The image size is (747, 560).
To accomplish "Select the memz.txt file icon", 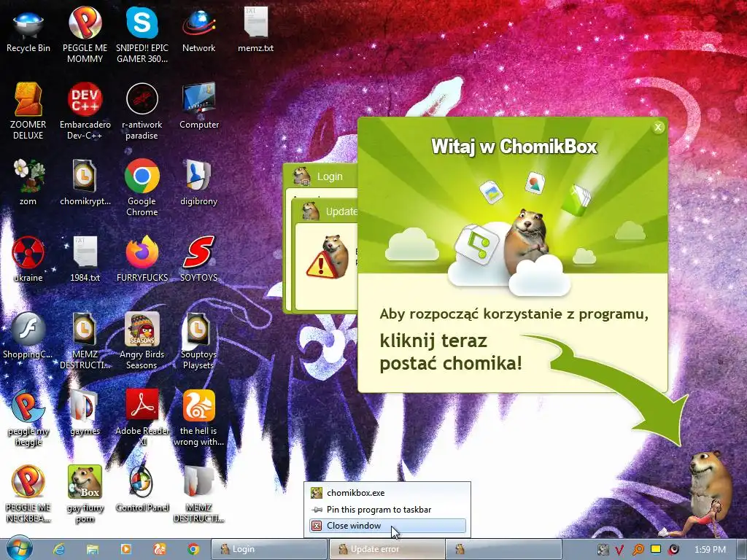I will click(256, 31).
